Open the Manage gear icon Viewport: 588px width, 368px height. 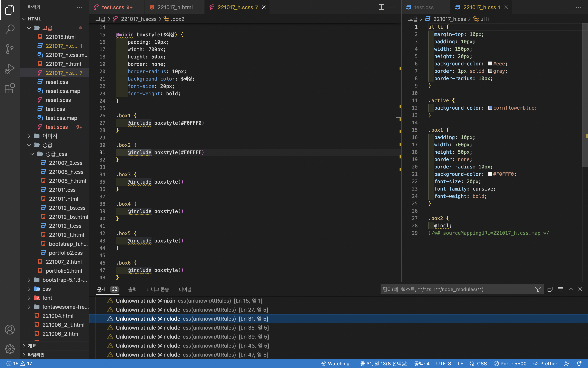tap(10, 349)
